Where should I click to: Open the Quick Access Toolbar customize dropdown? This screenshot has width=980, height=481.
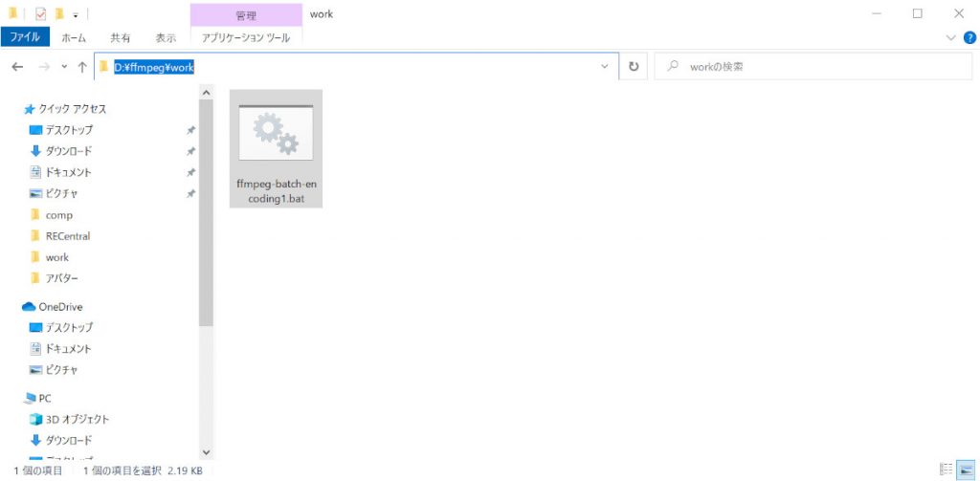76,15
